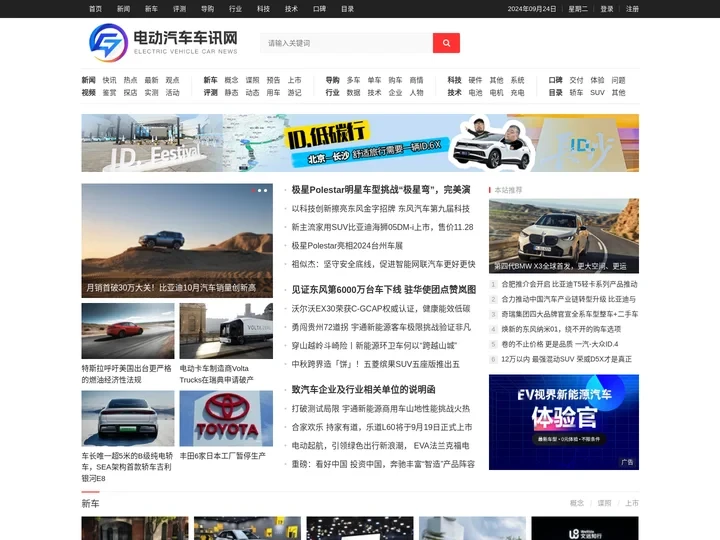Open headline 致汽车企业及行业相关单位的说明函
The height and width of the screenshot is (540, 720).
[364, 389]
